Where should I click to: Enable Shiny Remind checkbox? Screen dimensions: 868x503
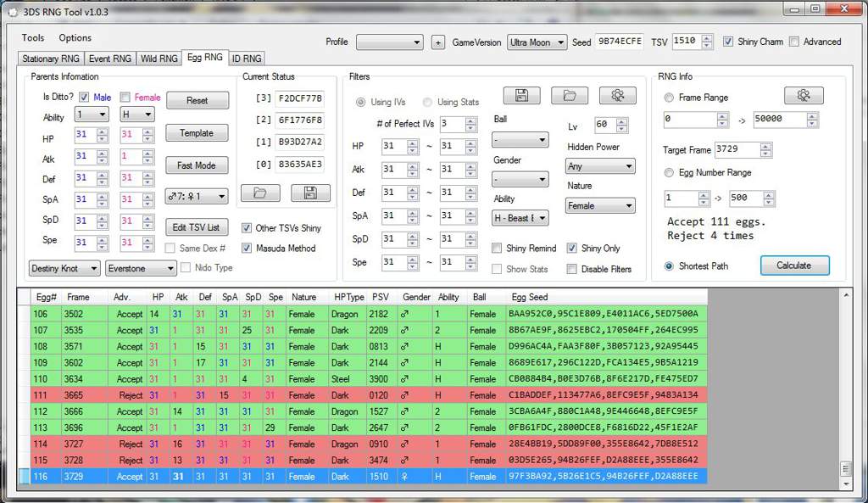497,249
